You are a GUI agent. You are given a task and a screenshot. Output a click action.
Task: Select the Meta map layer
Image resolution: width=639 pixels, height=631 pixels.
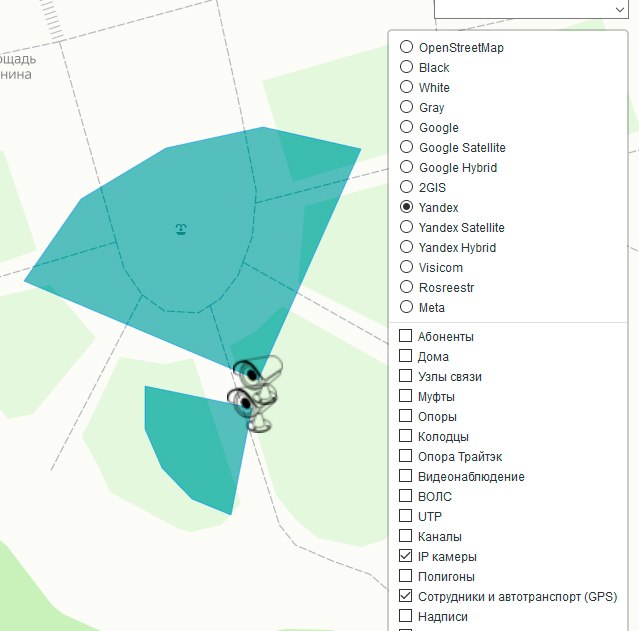coord(406,307)
